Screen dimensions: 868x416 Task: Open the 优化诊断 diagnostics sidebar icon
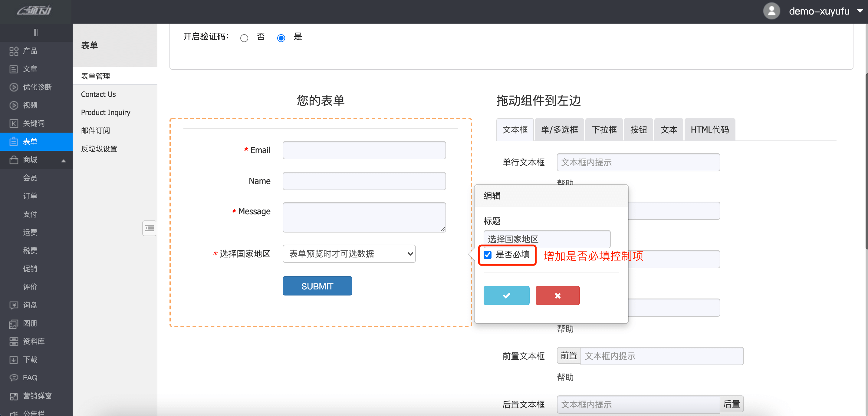coord(14,87)
